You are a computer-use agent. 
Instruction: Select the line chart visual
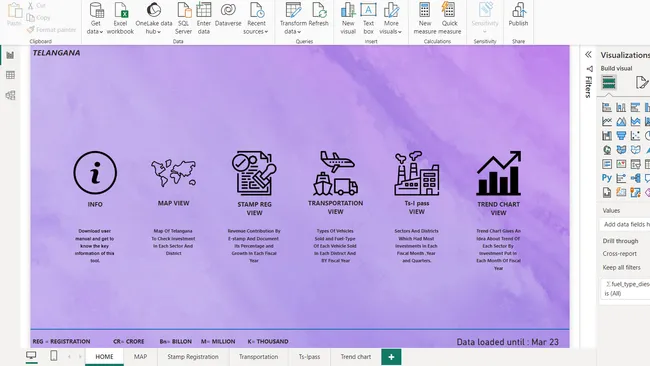(607, 121)
